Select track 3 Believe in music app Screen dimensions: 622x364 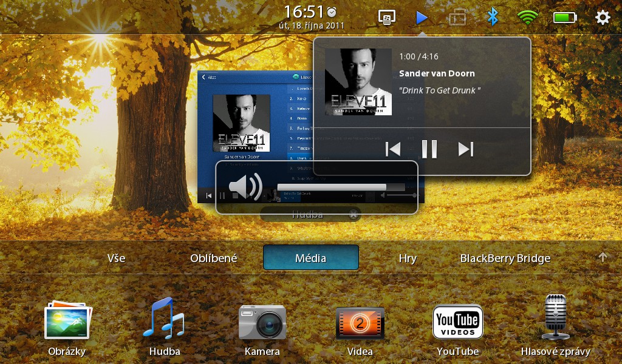pos(300,109)
